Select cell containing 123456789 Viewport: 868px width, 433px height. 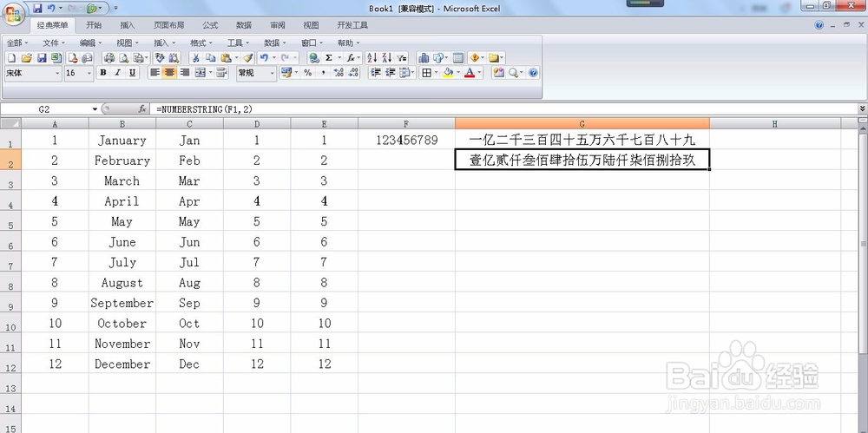(407, 140)
